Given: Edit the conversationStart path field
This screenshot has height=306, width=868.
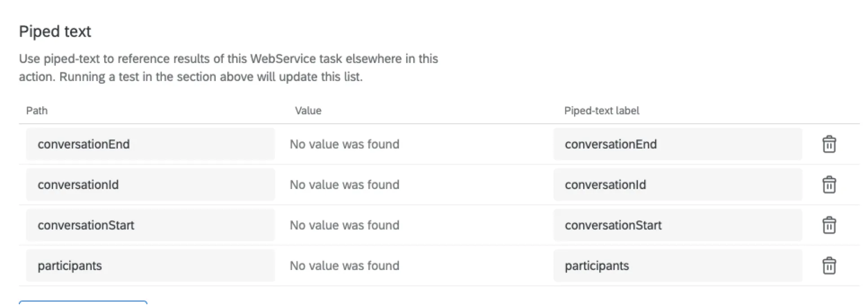Looking at the screenshot, I should 151,225.
